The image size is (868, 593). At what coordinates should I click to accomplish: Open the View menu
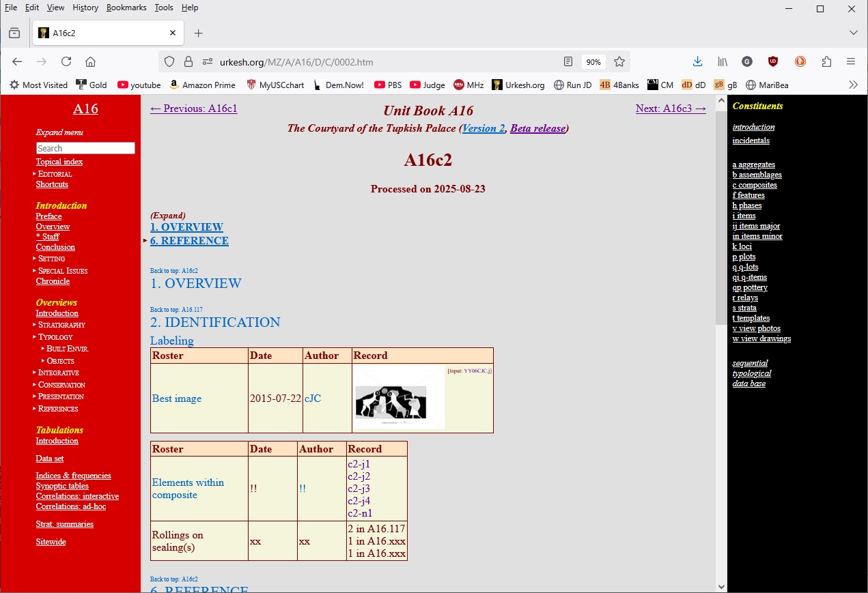[x=56, y=8]
